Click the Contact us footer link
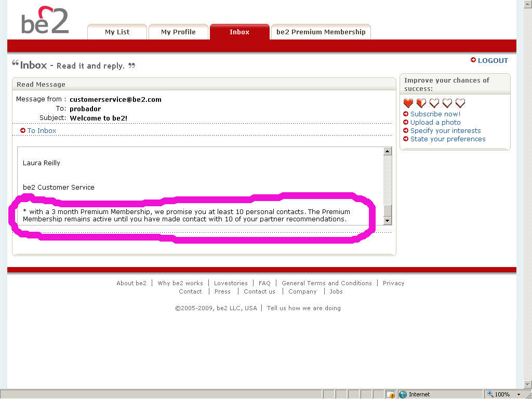Screen dimensions: 532x399 [x=259, y=291]
